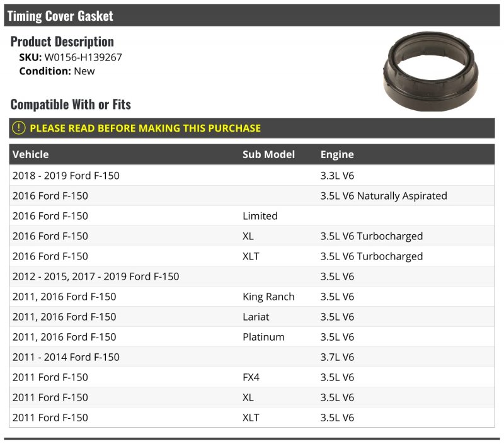Click the Lariat sub model cell

point(256,317)
